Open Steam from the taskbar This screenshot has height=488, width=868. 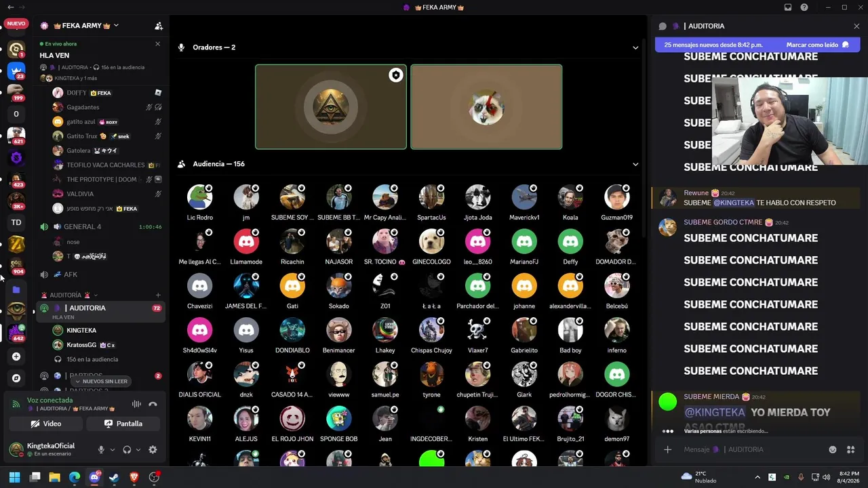coord(114,477)
